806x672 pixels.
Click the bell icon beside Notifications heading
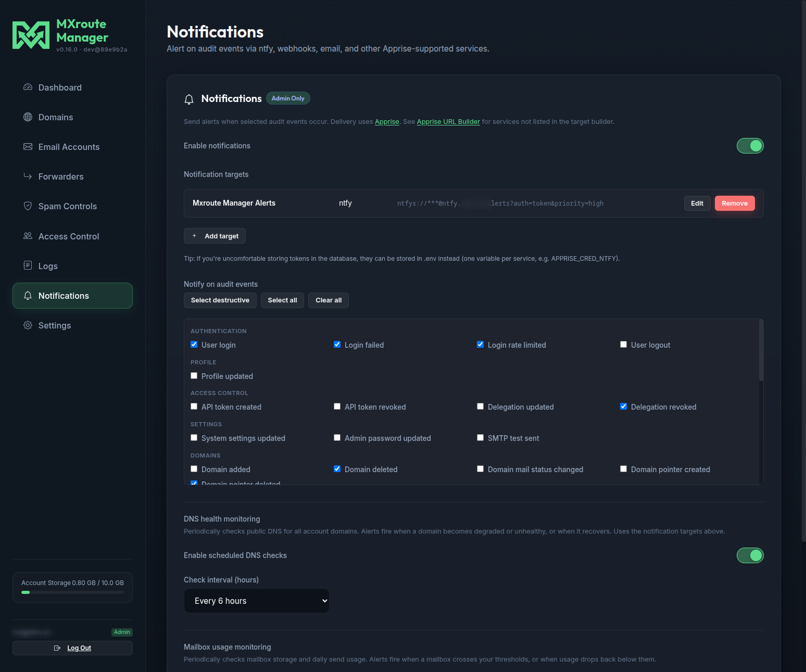pyautogui.click(x=189, y=99)
